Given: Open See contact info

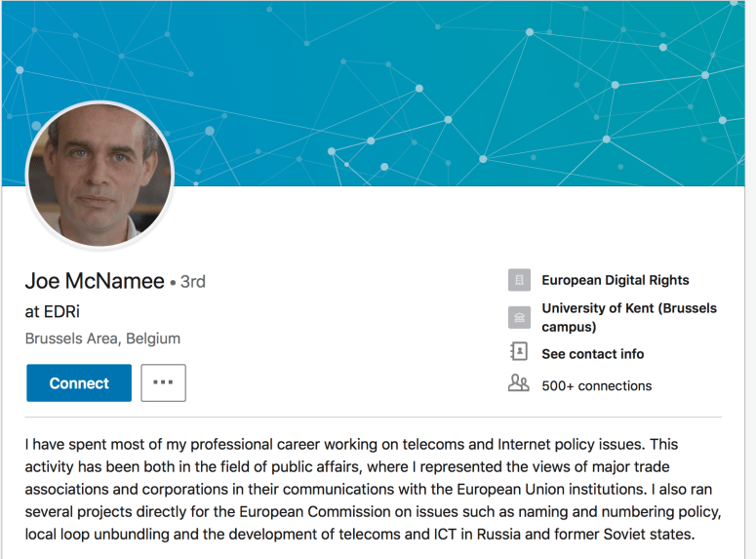Looking at the screenshot, I should 592,353.
